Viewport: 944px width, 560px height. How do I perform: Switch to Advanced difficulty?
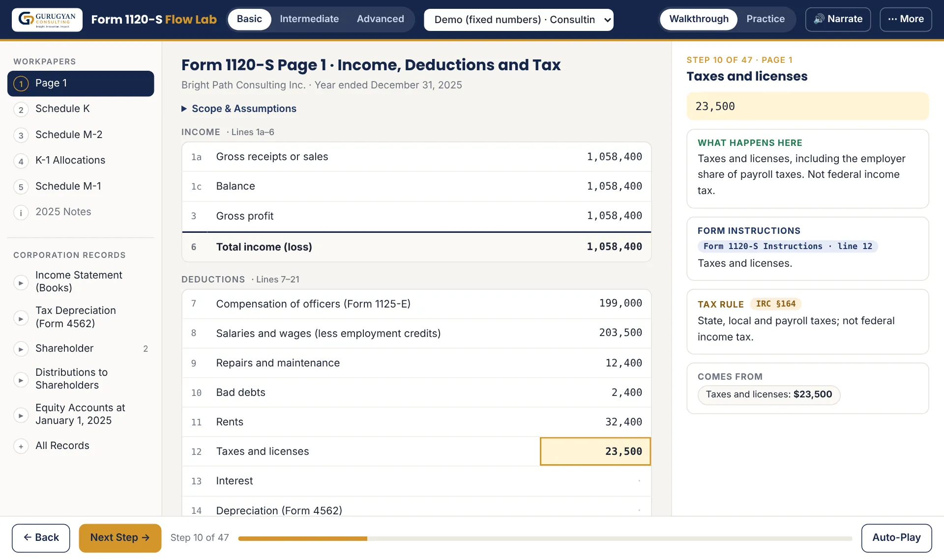point(381,19)
